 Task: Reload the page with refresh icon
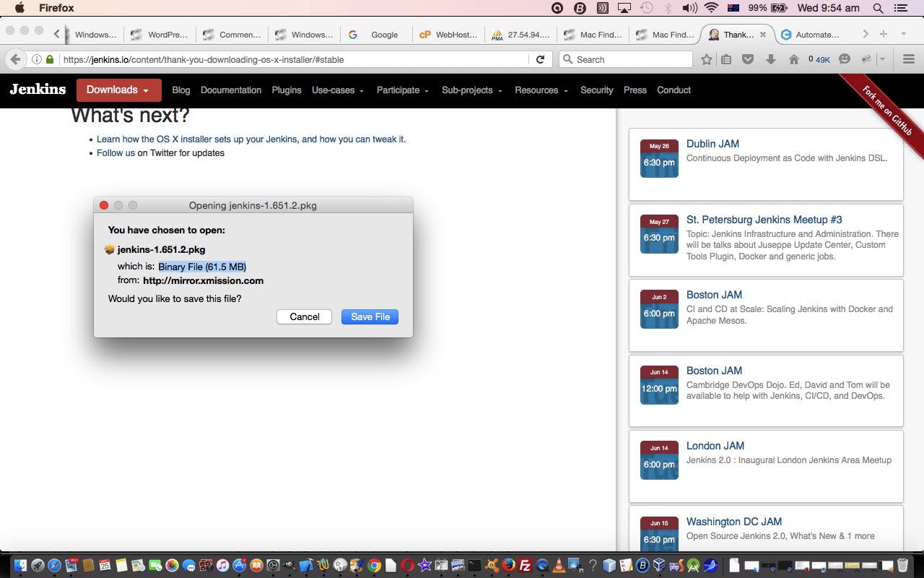[x=540, y=59]
